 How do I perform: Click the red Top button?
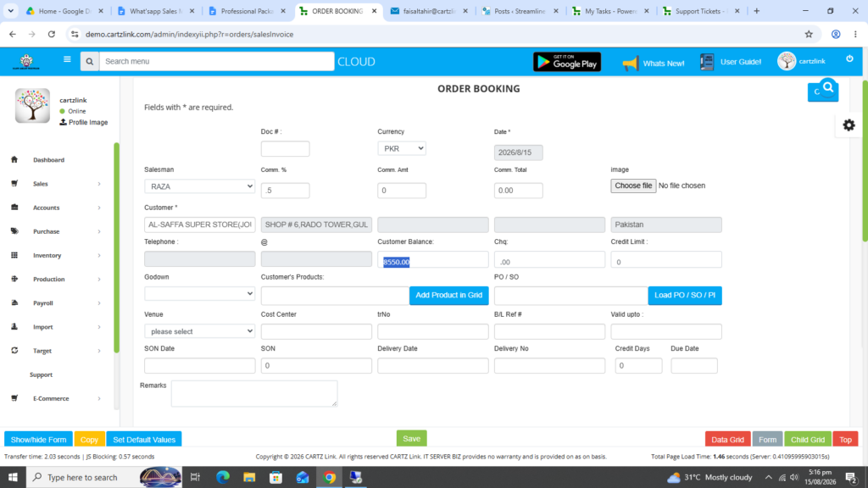845,440
